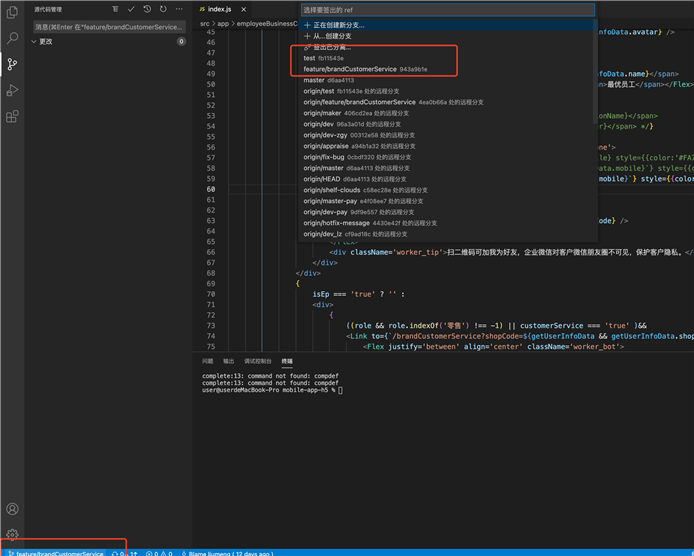694x556 pixels.
Task: Pick the origin/dev remote branch 96a3a01d
Action: [x=446, y=124]
